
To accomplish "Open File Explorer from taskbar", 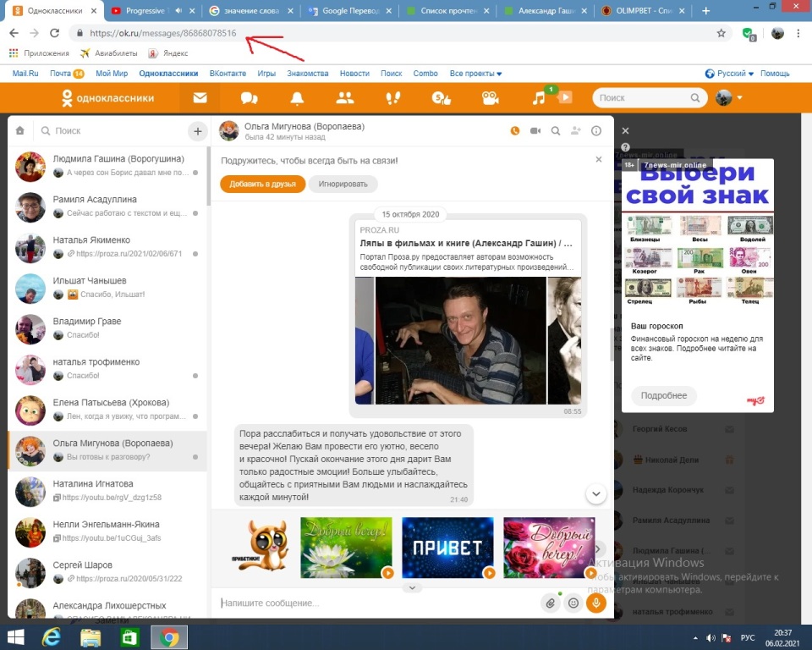I will (91, 637).
